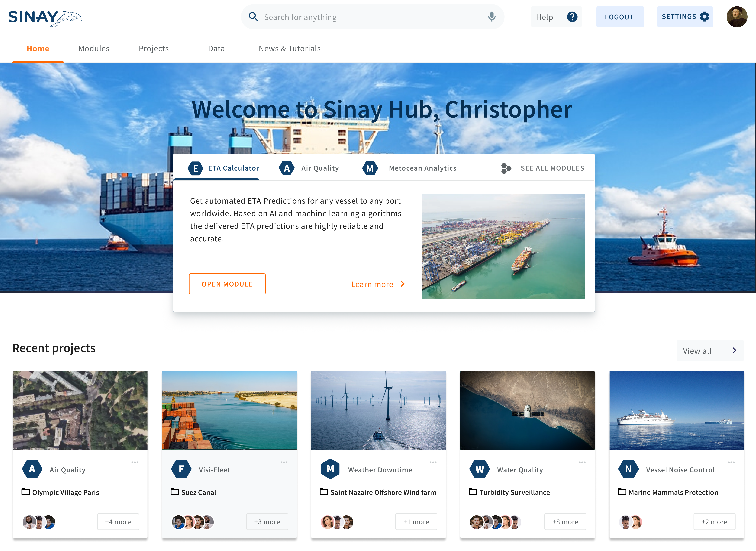This screenshot has width=756, height=551.
Task: Click member avatars on Saint Nazaire card
Action: [x=337, y=522]
